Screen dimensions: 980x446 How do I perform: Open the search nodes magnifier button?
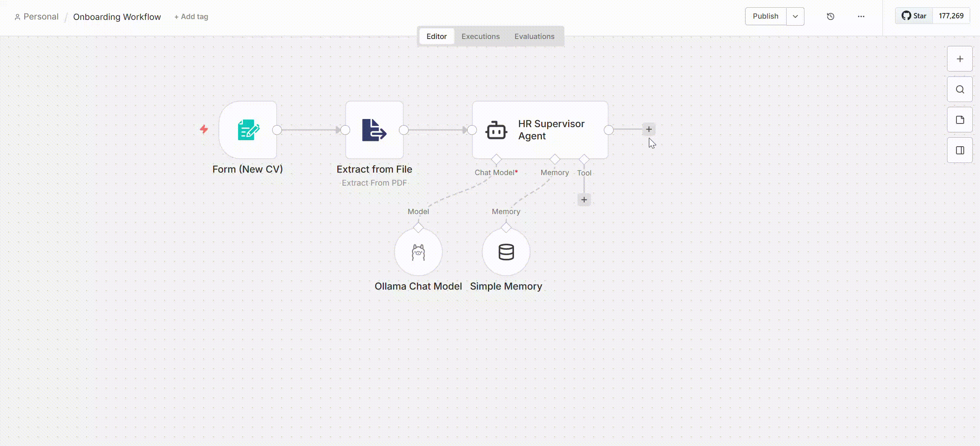coord(960,89)
